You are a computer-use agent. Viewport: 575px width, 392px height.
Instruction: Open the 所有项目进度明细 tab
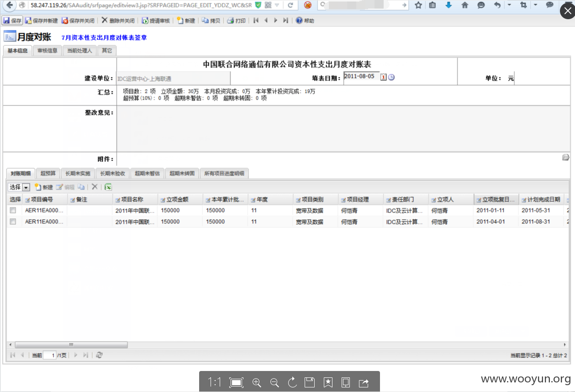tap(224, 174)
